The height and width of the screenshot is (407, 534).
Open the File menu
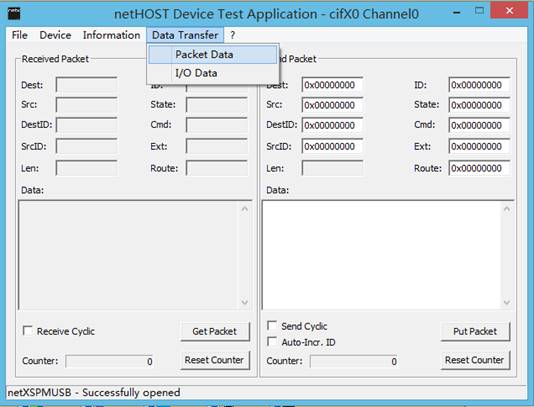coord(19,35)
